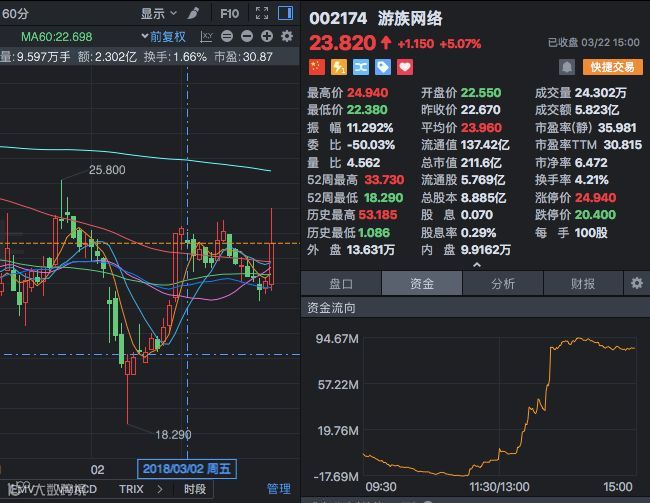
Task: Click the blue price tag icon
Action: pyautogui.click(x=383, y=67)
